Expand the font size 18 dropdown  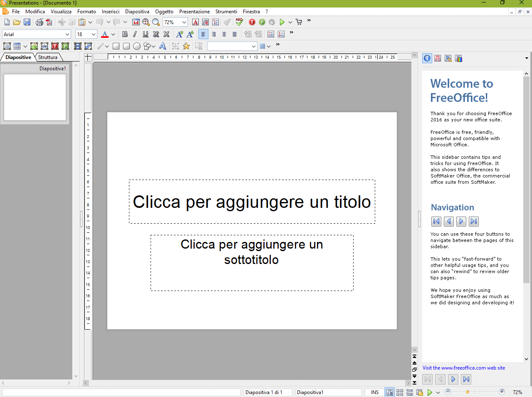pos(94,34)
